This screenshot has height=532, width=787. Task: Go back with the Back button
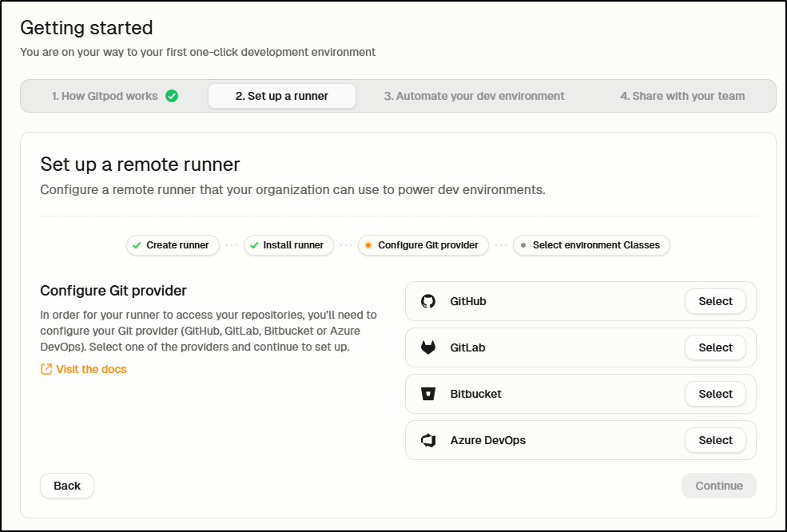tap(67, 486)
